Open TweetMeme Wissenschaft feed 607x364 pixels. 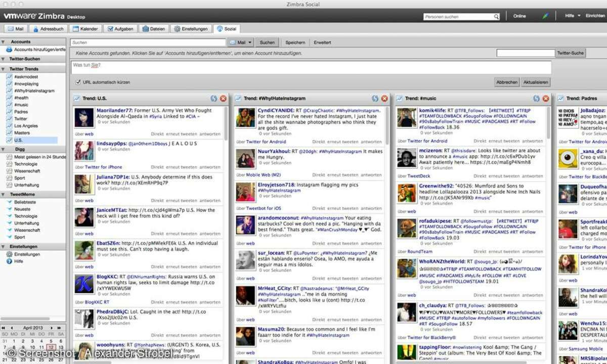[x=27, y=230]
